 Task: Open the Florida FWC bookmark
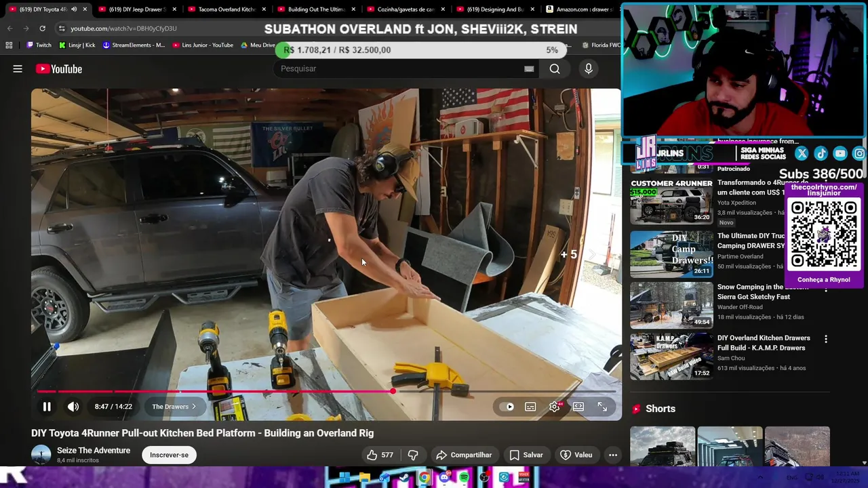click(x=601, y=45)
